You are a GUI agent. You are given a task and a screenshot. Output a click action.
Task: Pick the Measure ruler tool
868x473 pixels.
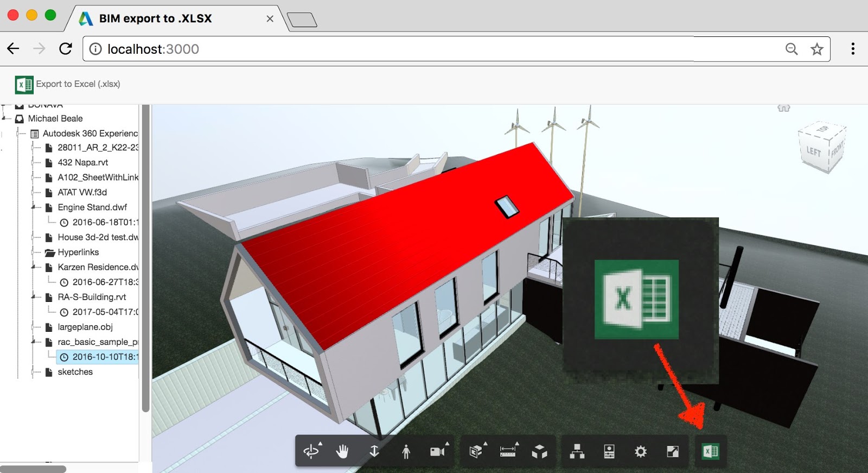click(509, 451)
